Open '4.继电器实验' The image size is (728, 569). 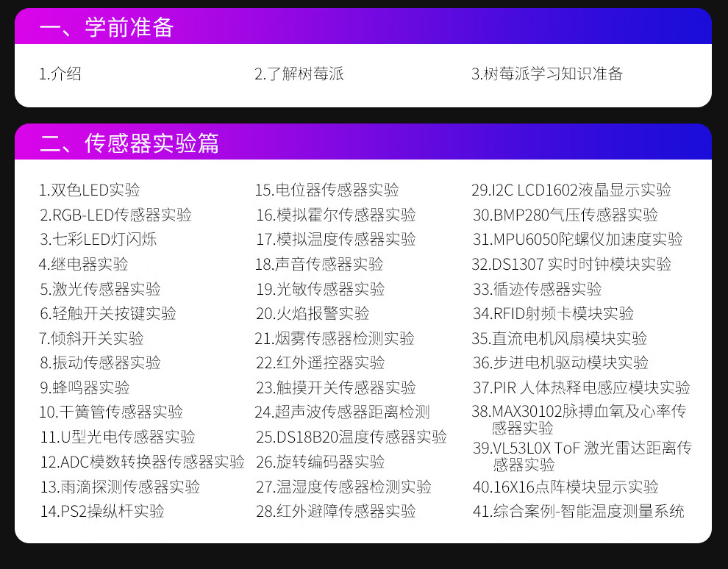[84, 264]
